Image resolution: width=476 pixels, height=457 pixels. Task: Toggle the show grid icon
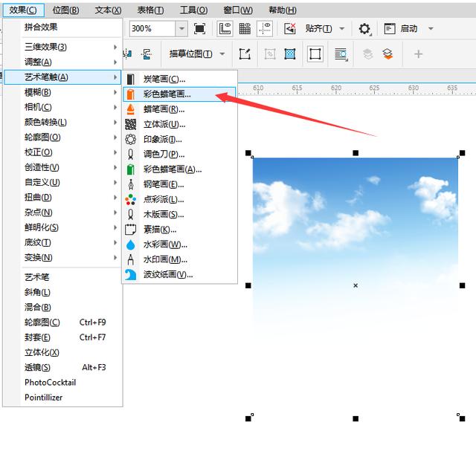tap(245, 29)
